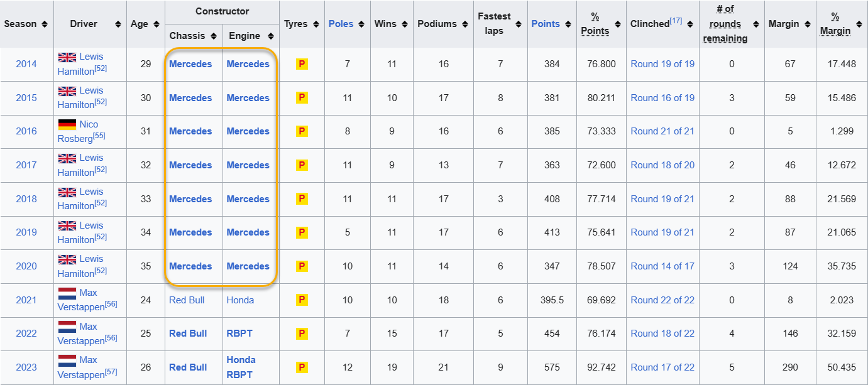Sort by Wins column arrow icon
Viewport: 868px width, 385px height.
coord(404,24)
